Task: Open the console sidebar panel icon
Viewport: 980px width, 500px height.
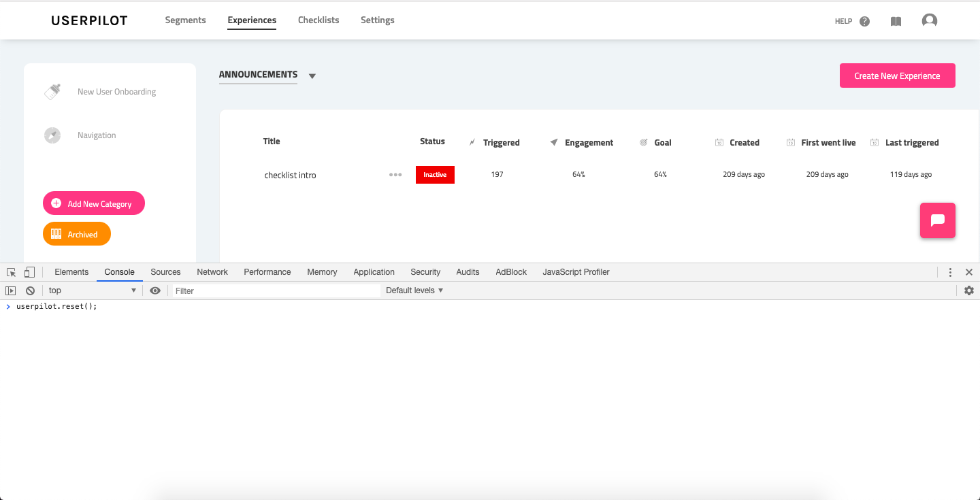Action: click(x=10, y=290)
